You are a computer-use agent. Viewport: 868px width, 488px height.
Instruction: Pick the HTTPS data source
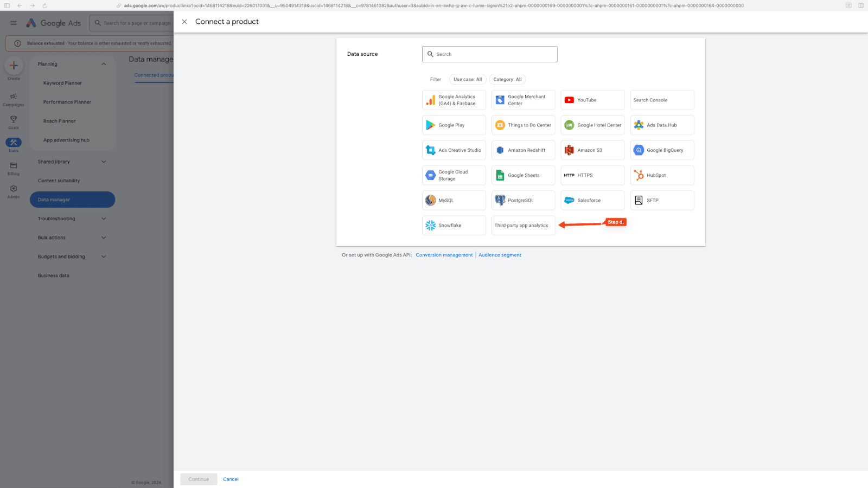[593, 175]
